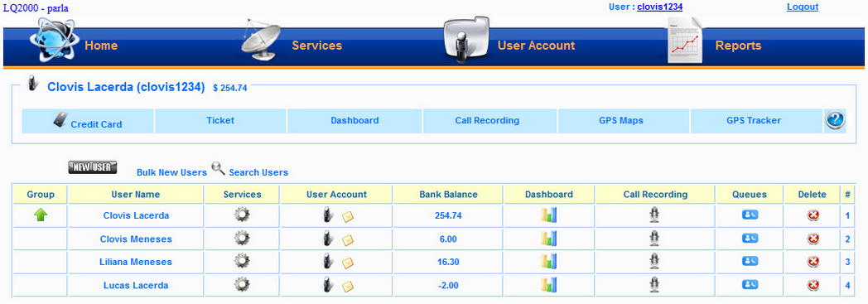Click row number 4 in last column
The image size is (868, 304).
[x=847, y=286]
